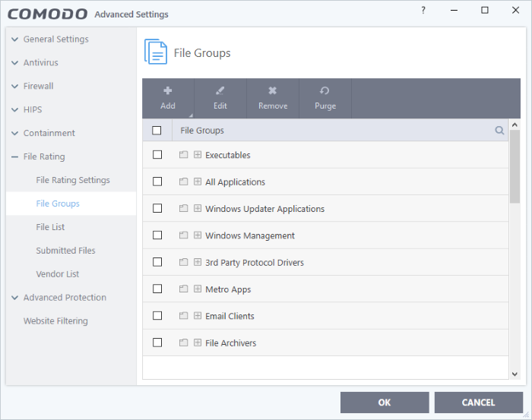The width and height of the screenshot is (532, 420).
Task: Open the search magnifier in File Groups header
Action: (499, 130)
